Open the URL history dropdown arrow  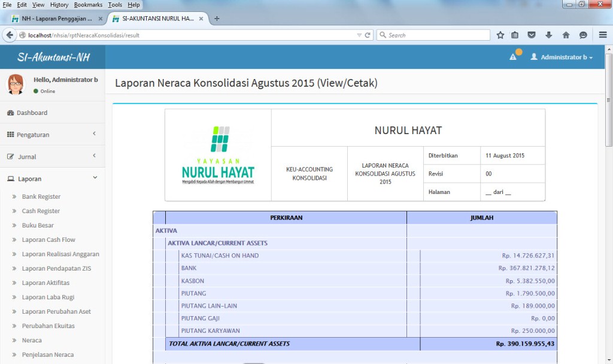[359, 35]
